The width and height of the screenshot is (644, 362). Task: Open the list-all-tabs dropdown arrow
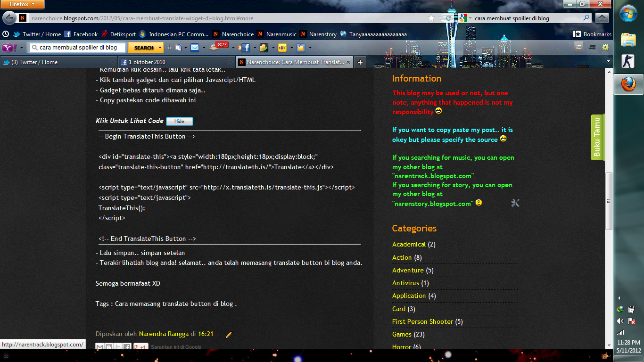[608, 61]
